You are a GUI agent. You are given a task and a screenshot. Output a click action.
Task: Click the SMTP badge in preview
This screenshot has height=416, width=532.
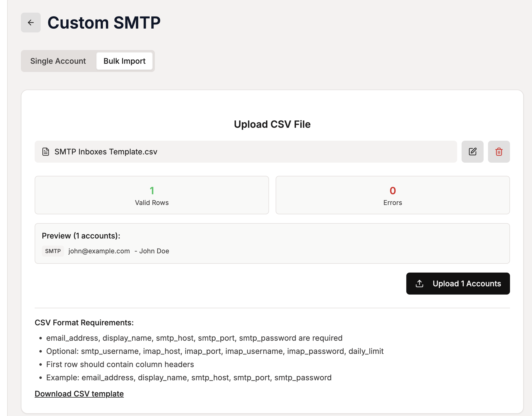(x=53, y=251)
